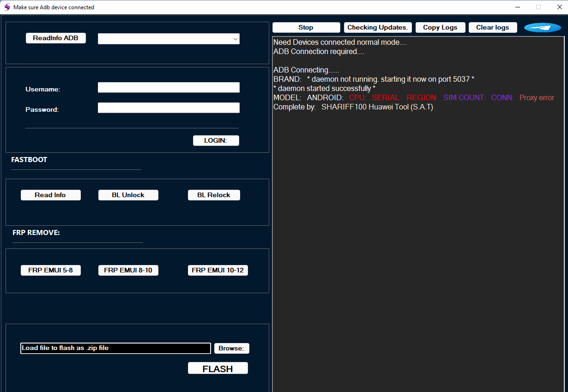Image resolution: width=568 pixels, height=392 pixels.
Task: Click Checking Updates button
Action: [x=377, y=28]
